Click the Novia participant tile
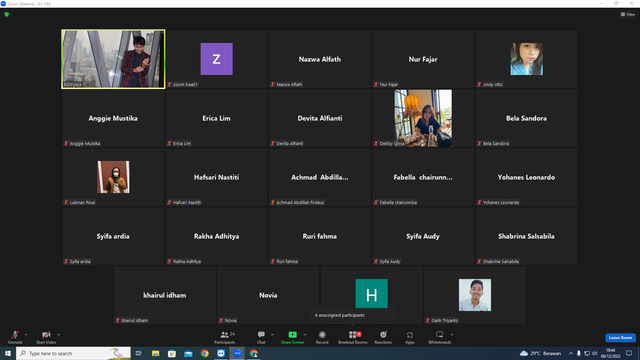The height and width of the screenshot is (360, 640). pyautogui.click(x=268, y=295)
